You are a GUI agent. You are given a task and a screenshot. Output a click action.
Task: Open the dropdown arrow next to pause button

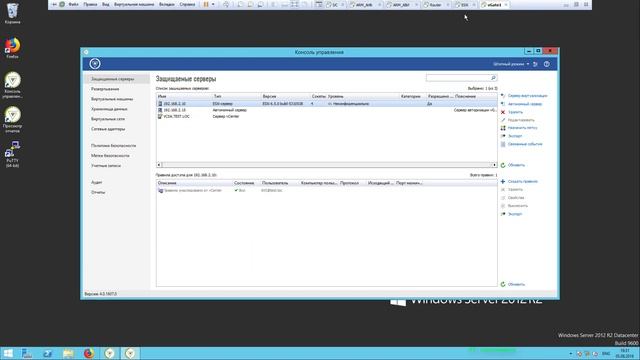(x=213, y=4)
